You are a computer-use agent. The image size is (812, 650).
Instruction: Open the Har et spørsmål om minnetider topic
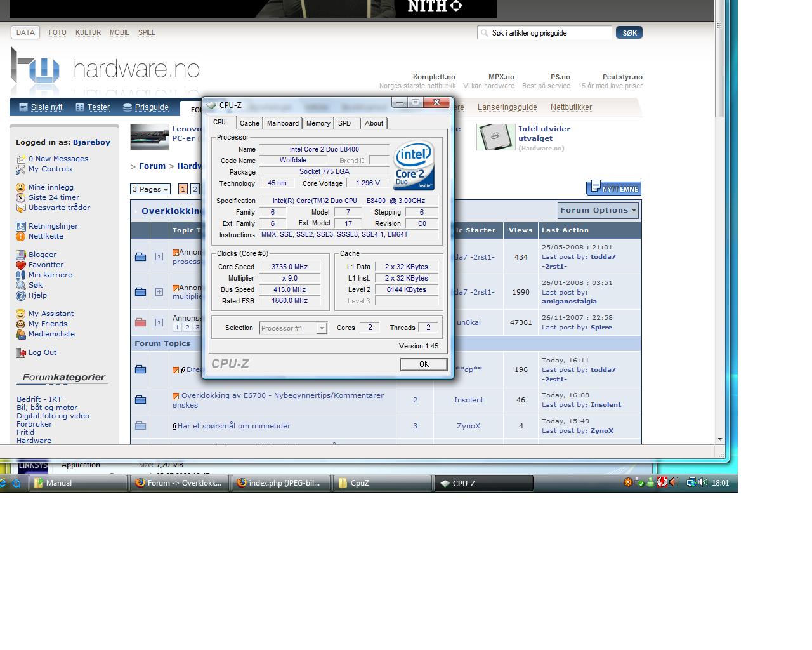pos(234,426)
